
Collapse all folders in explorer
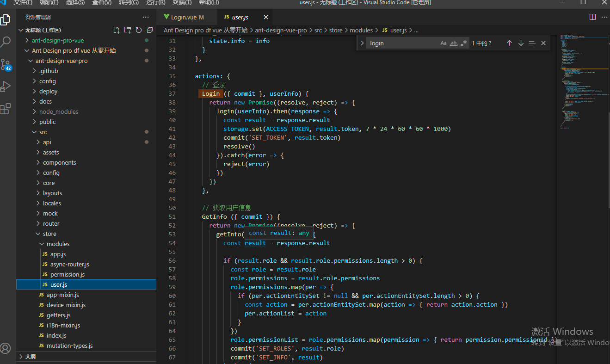[150, 30]
